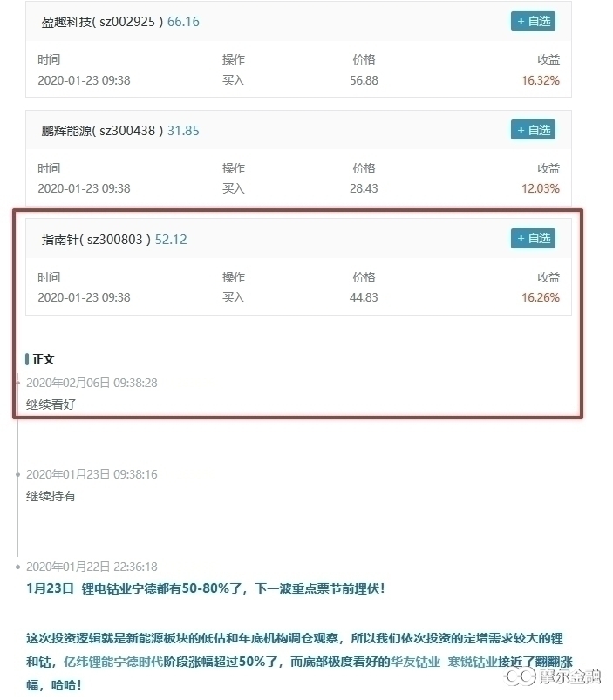Click the 66.16 current price of 盈趣科技
Image resolution: width=613 pixels, height=700 pixels.
[183, 22]
